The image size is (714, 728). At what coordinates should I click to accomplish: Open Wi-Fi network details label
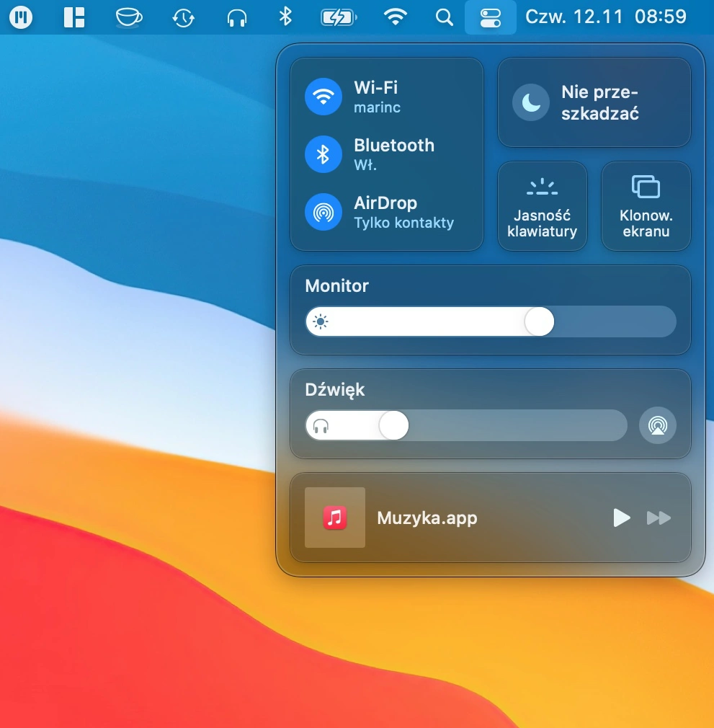[x=376, y=87]
